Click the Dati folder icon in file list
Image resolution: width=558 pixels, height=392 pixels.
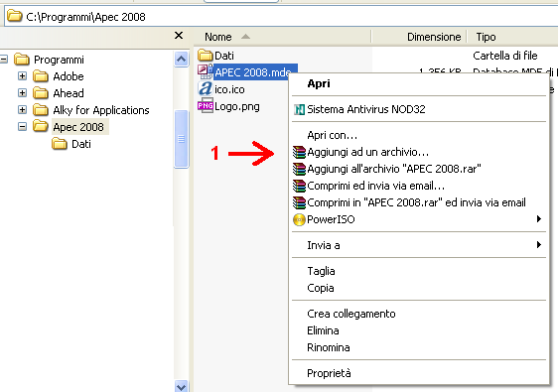[206, 56]
